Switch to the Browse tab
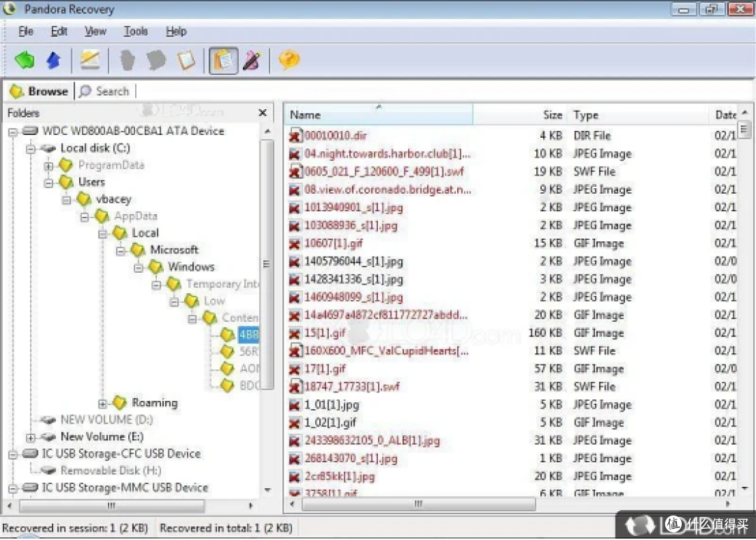This screenshot has width=756, height=540. [x=39, y=91]
